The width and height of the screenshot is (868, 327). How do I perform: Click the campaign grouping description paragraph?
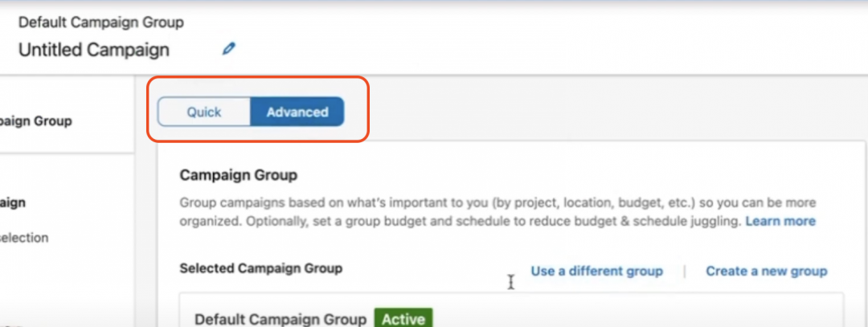click(497, 212)
